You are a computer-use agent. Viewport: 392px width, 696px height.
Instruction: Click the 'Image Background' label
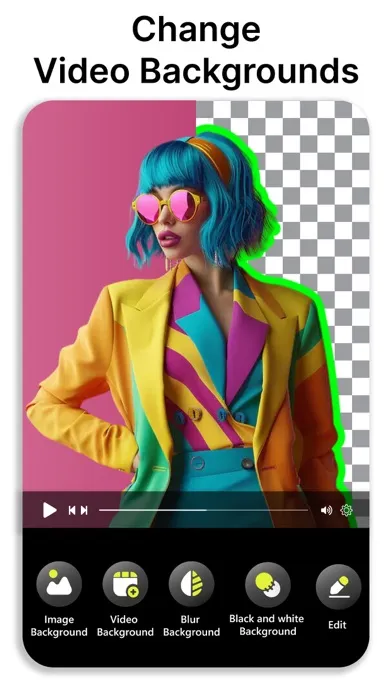[59, 626]
